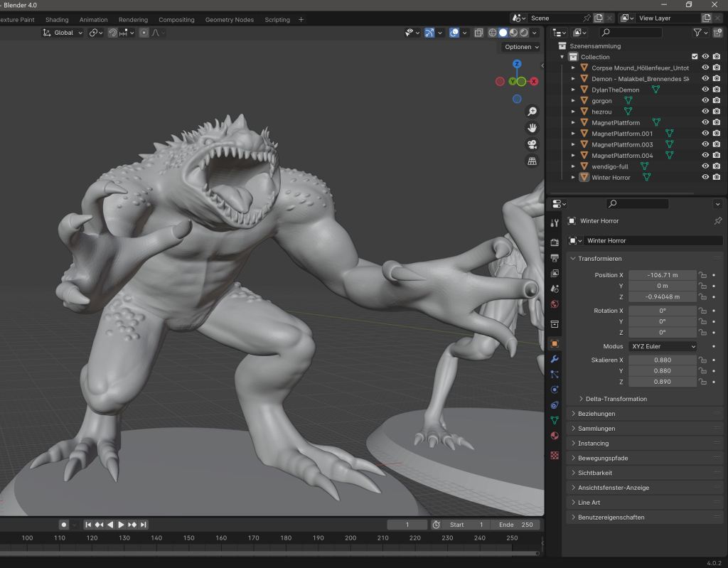The image size is (728, 568).
Task: Toggle X-ray view in viewport header
Action: [478, 33]
